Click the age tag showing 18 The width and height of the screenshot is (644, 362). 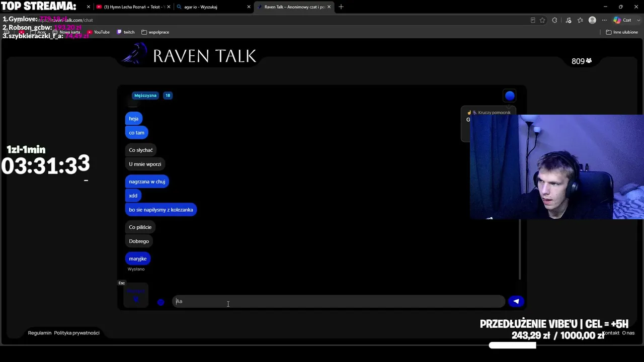pos(168,96)
